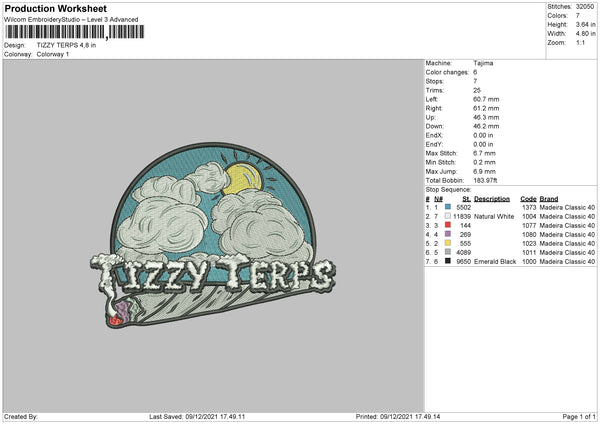Select the purple swatch for code 1080
Screen dimensions: 600x424
[x=448, y=234]
